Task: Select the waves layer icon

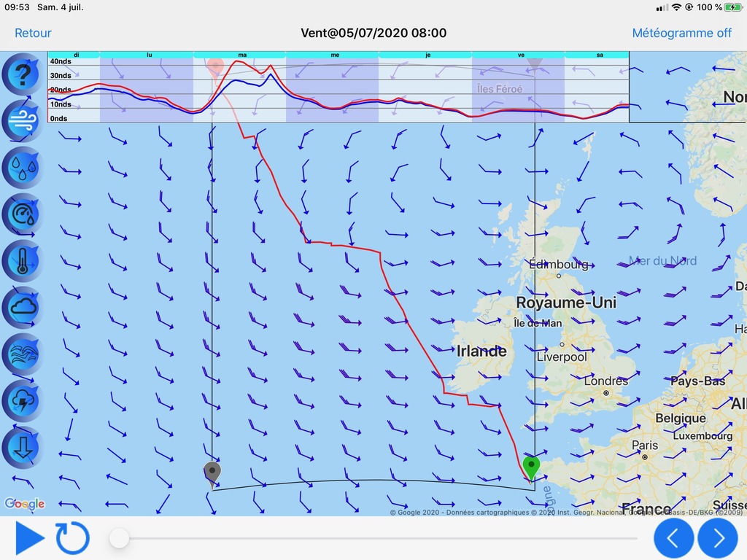Action: pos(22,354)
